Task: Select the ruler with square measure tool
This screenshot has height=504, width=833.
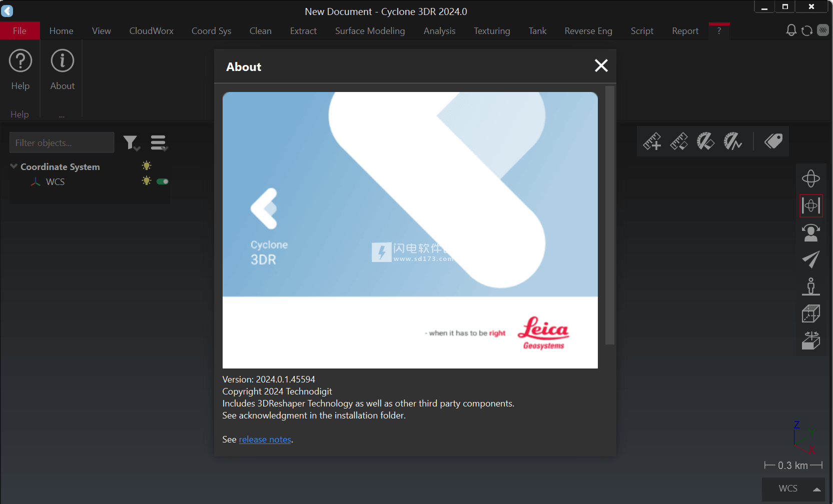Action: (x=679, y=141)
